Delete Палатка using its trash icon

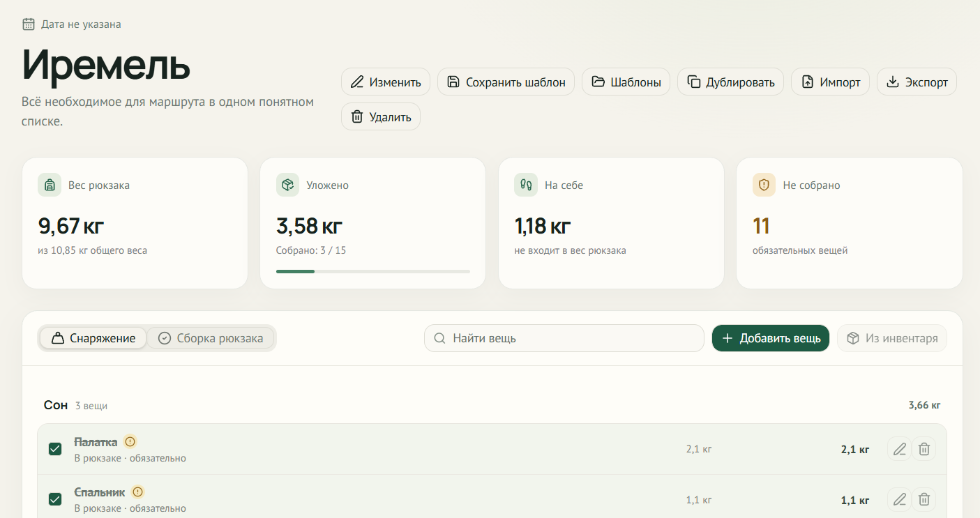click(924, 449)
